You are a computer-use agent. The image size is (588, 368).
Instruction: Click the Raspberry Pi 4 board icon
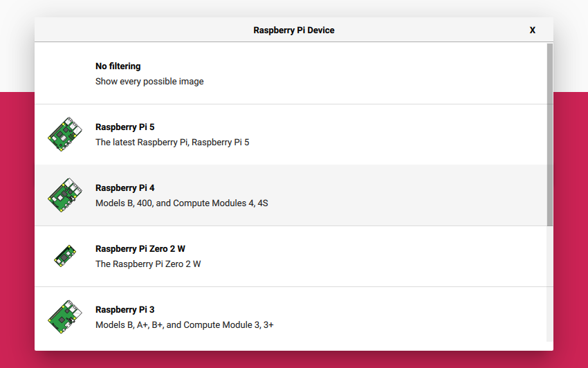(64, 195)
